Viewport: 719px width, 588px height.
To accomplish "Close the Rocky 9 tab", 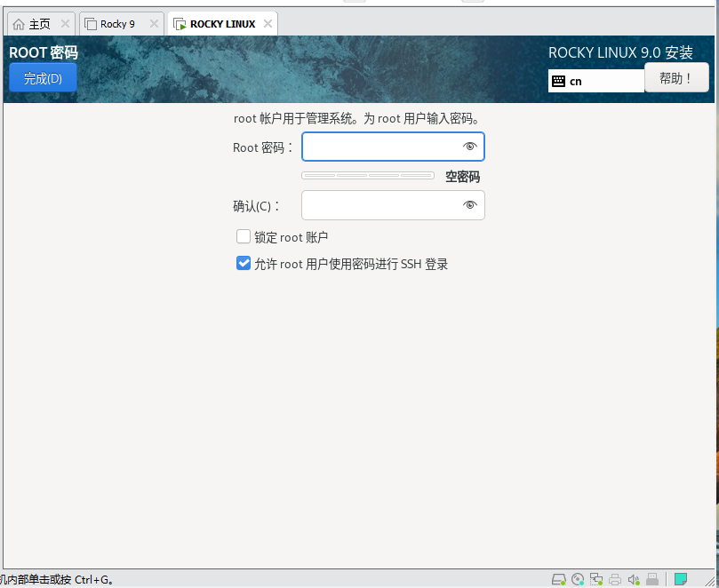I will (x=154, y=24).
